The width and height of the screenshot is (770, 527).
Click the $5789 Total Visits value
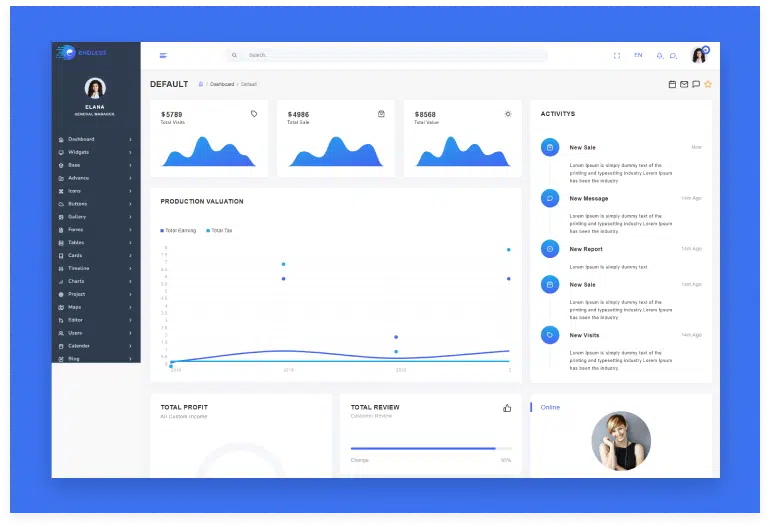coord(171,114)
